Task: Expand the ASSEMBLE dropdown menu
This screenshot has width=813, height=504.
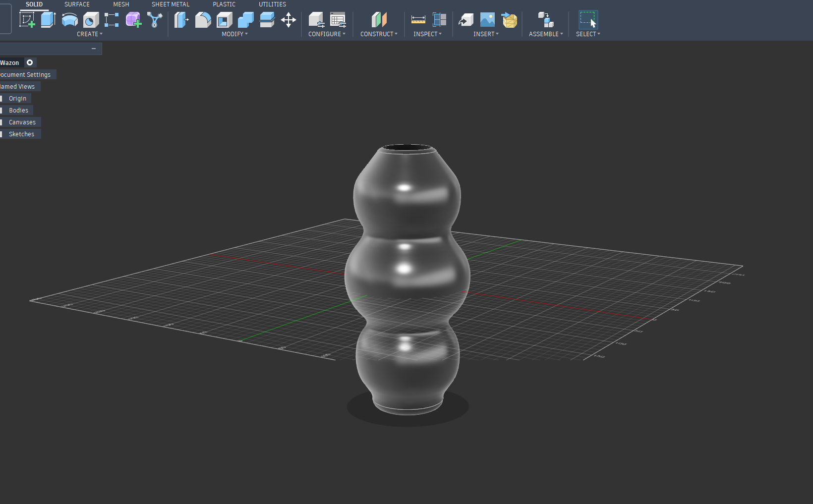Action: pyautogui.click(x=545, y=34)
